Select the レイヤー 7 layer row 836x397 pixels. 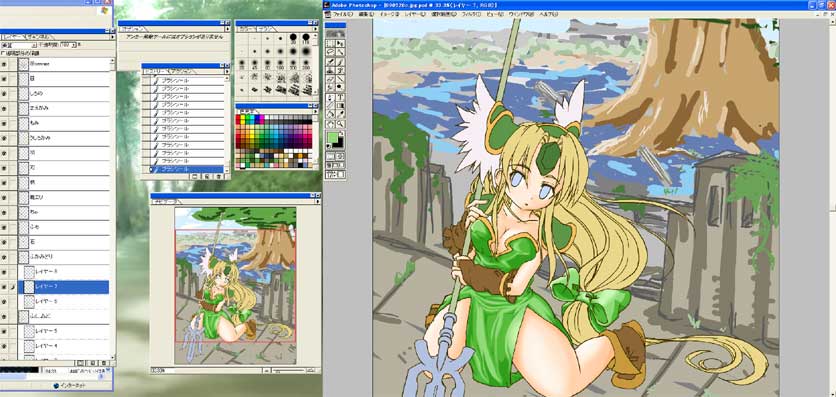coord(63,287)
